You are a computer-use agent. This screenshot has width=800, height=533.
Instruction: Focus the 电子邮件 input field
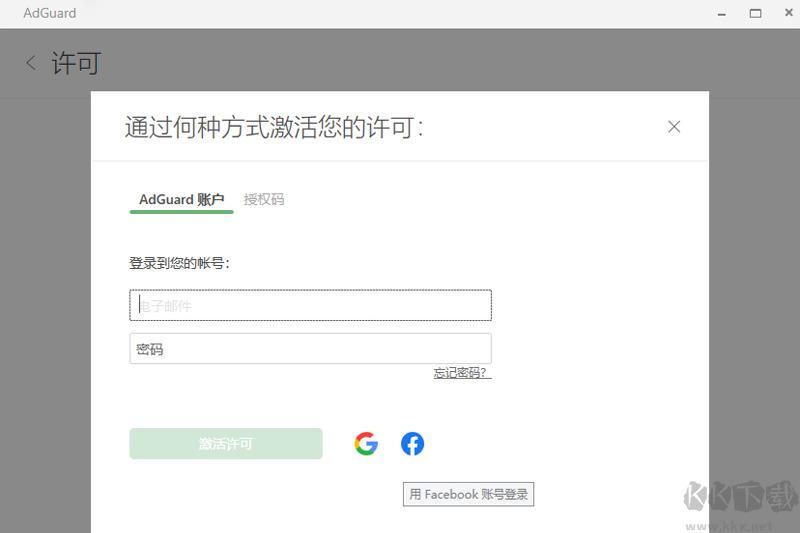pos(310,306)
